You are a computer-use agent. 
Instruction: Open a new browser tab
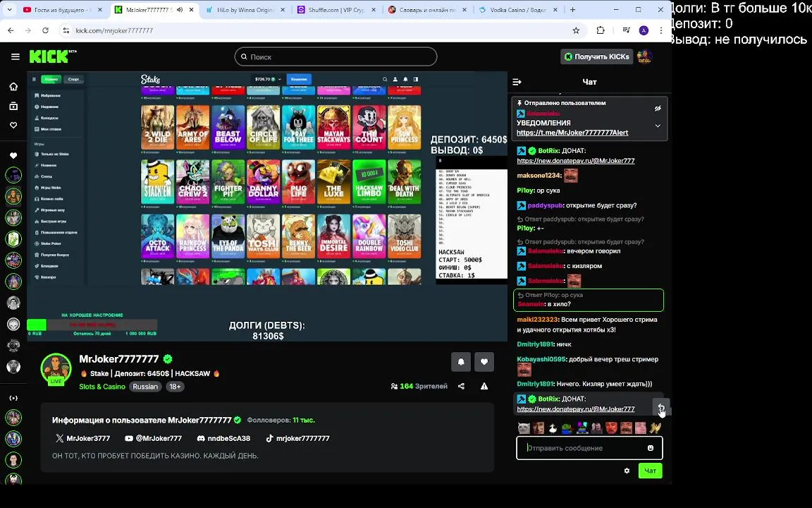point(573,9)
